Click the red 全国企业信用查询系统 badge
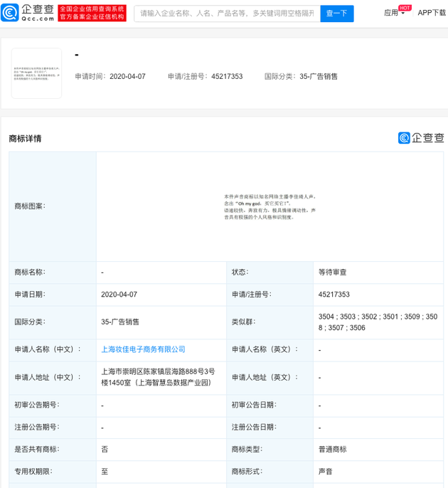The image size is (448, 488). [x=92, y=13]
